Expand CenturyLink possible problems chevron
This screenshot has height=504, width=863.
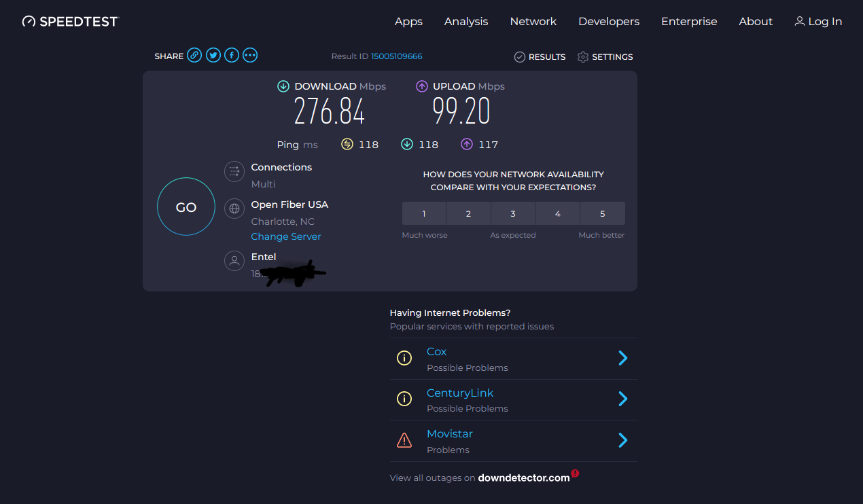pos(622,399)
